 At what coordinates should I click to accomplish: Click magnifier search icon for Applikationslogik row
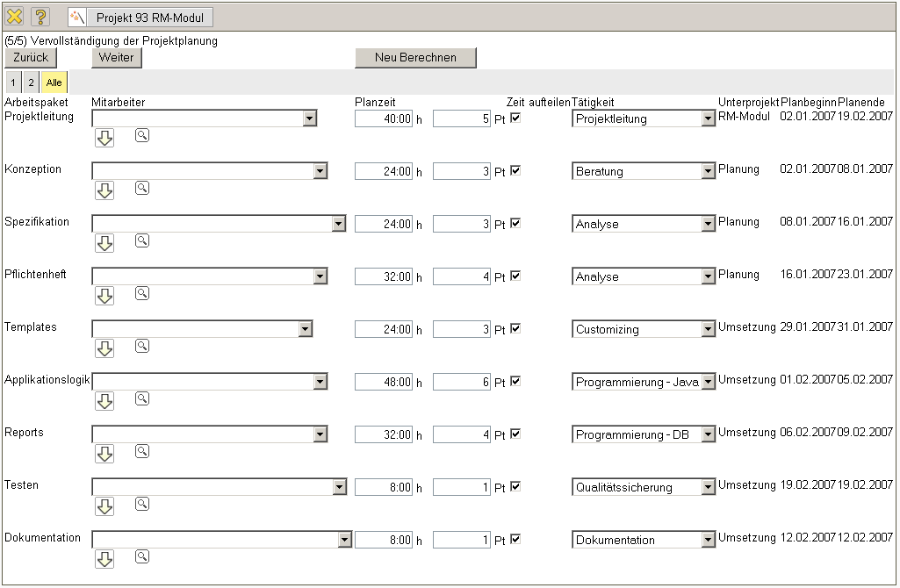point(142,398)
